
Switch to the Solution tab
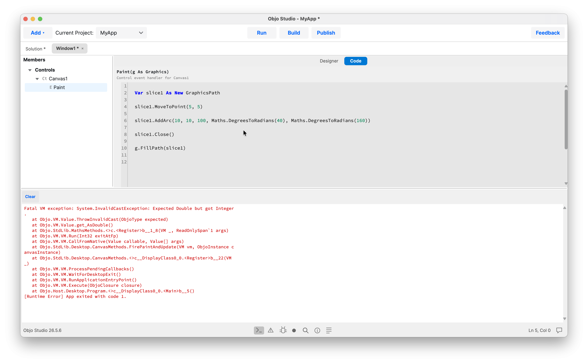pos(35,49)
